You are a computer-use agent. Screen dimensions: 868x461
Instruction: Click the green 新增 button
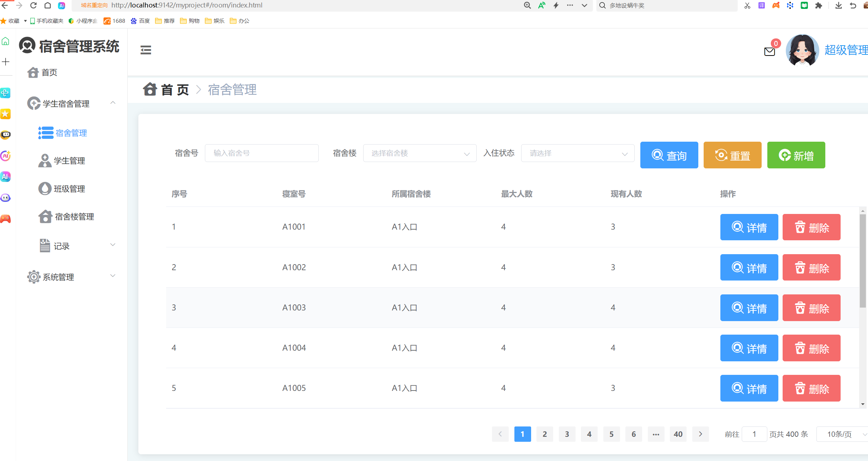point(796,155)
